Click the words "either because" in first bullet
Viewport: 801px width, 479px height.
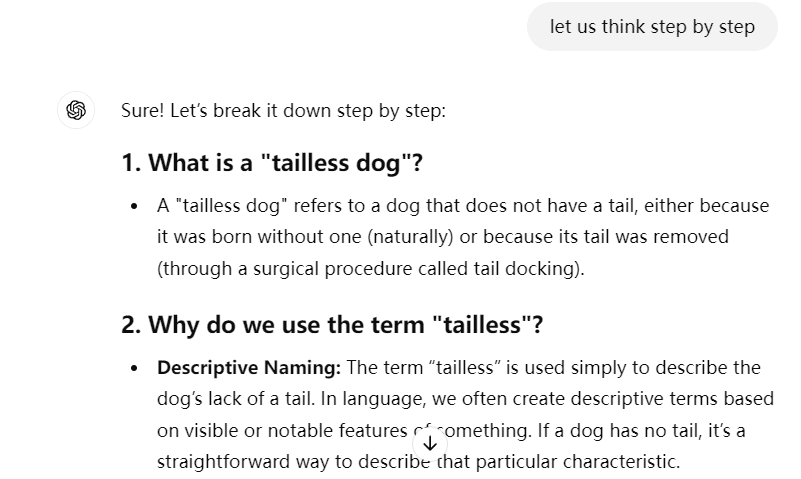tap(706, 206)
